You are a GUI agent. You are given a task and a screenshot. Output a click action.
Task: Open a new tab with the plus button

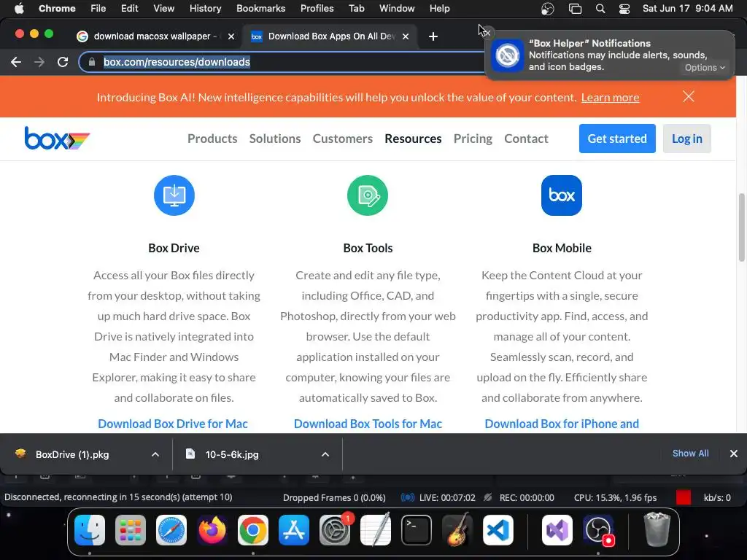(x=433, y=36)
